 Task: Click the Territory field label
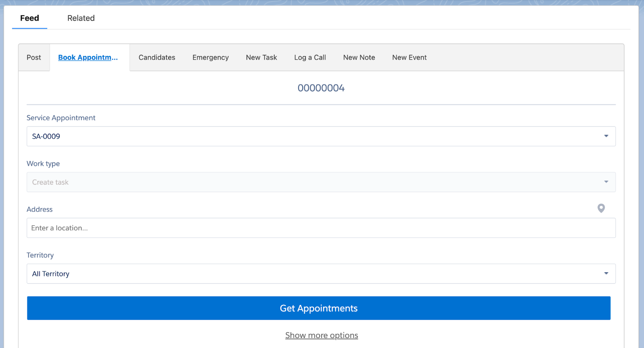[x=40, y=255]
